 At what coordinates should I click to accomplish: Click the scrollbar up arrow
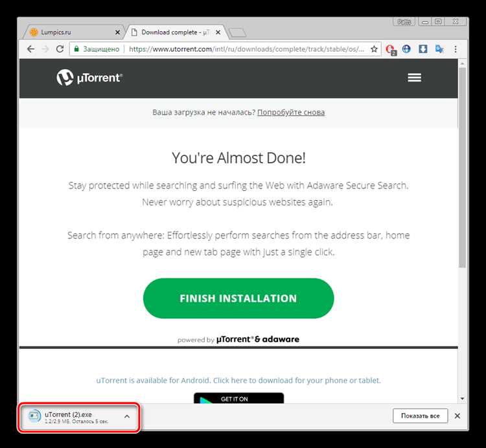pyautogui.click(x=462, y=63)
